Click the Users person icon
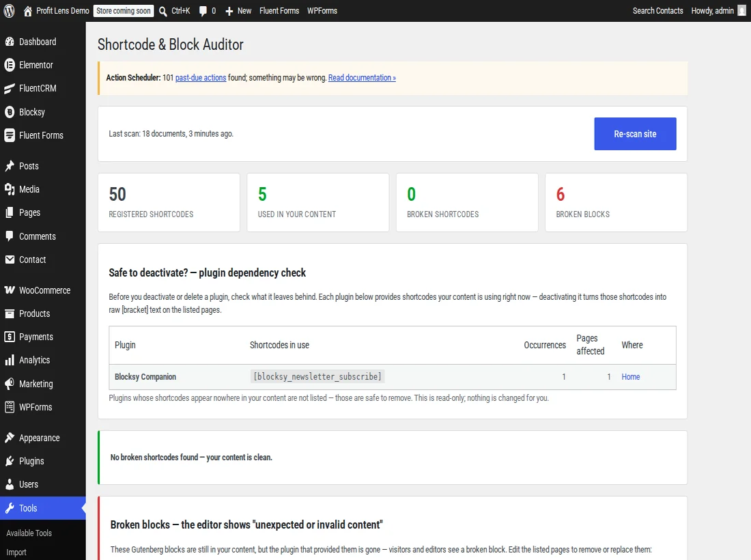The width and height of the screenshot is (751, 560). (10, 484)
